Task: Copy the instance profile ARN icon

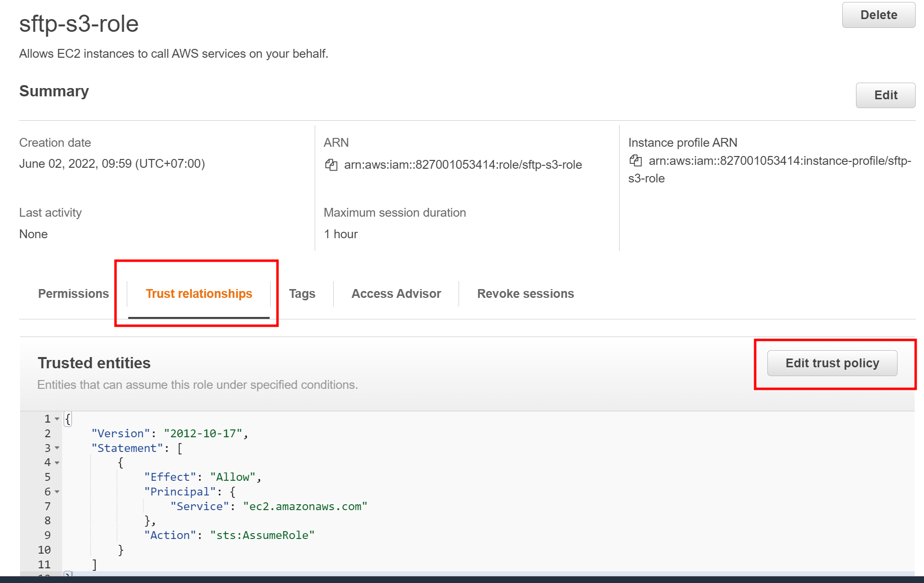Action: 636,160
